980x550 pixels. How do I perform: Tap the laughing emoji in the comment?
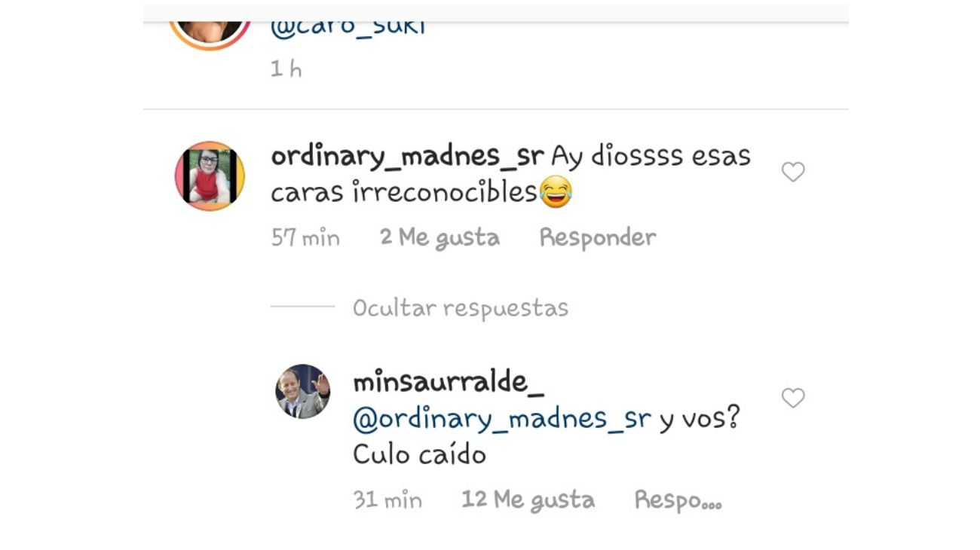556,192
